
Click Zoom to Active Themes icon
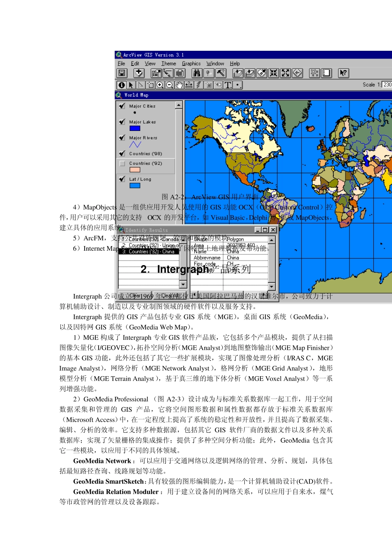pyautogui.click(x=250, y=73)
